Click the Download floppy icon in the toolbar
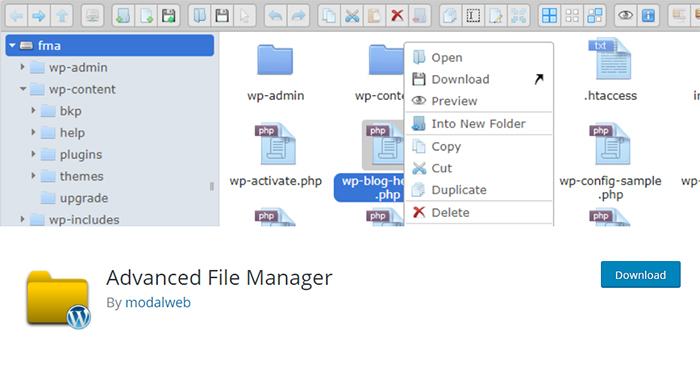This screenshot has height=374, width=700. (x=222, y=16)
